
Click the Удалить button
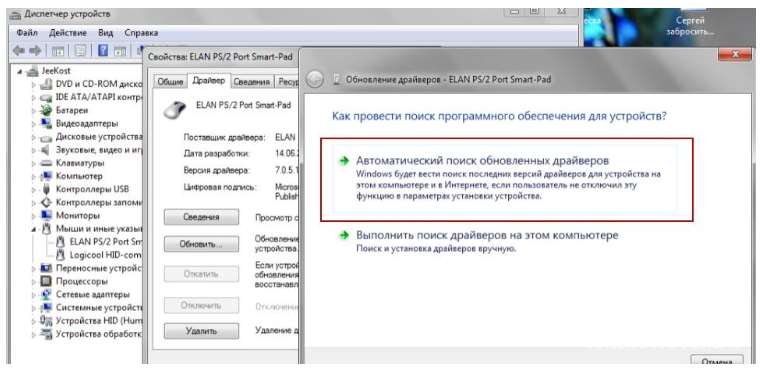(x=202, y=331)
